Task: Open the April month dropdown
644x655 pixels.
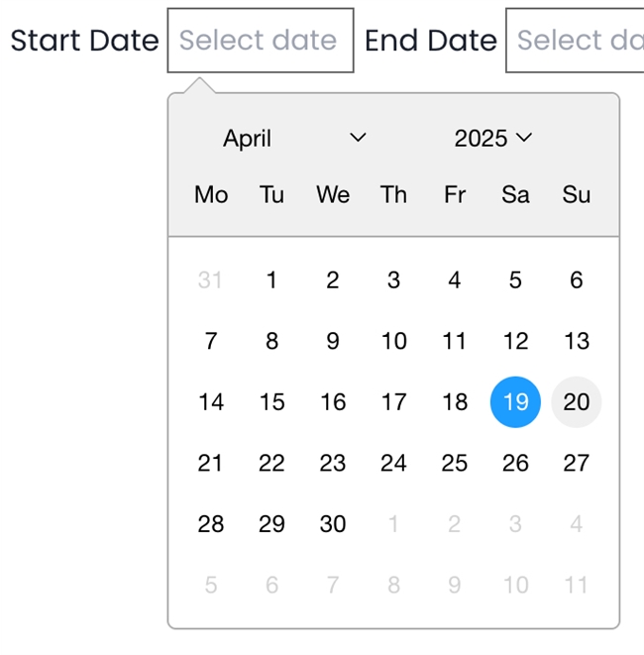Action: [294, 139]
